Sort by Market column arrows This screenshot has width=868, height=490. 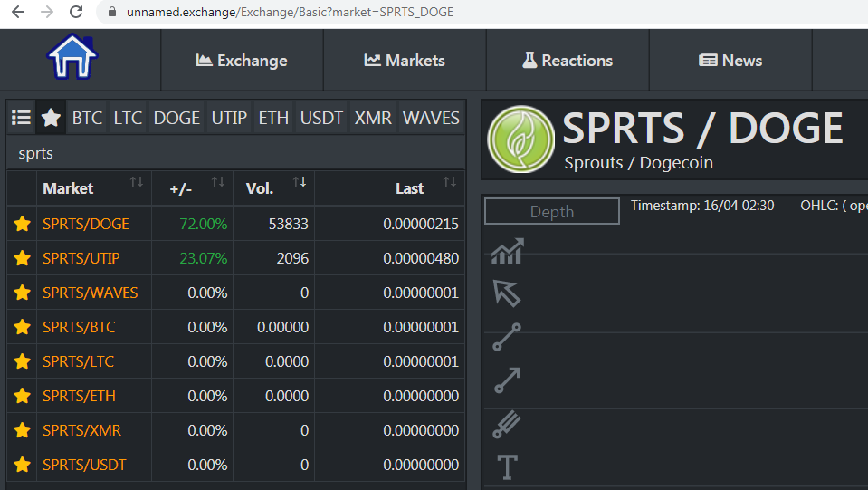pyautogui.click(x=136, y=182)
